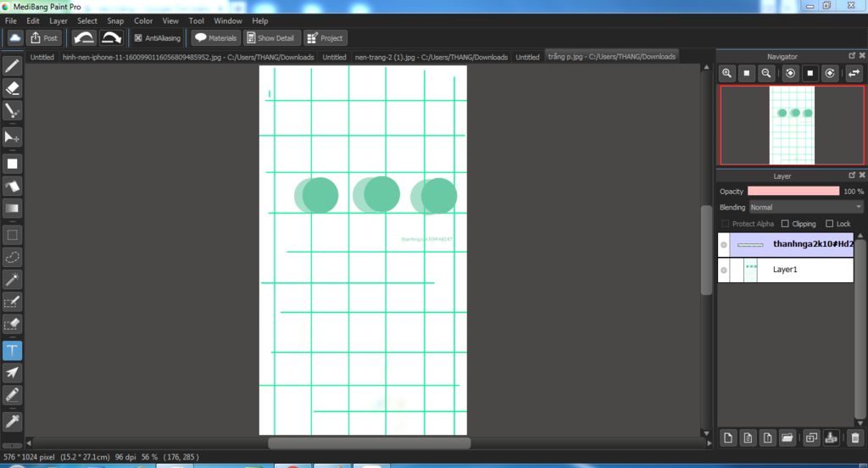The width and height of the screenshot is (868, 468).
Task: Pick the Operation tool with paper plane icon
Action: (12, 373)
